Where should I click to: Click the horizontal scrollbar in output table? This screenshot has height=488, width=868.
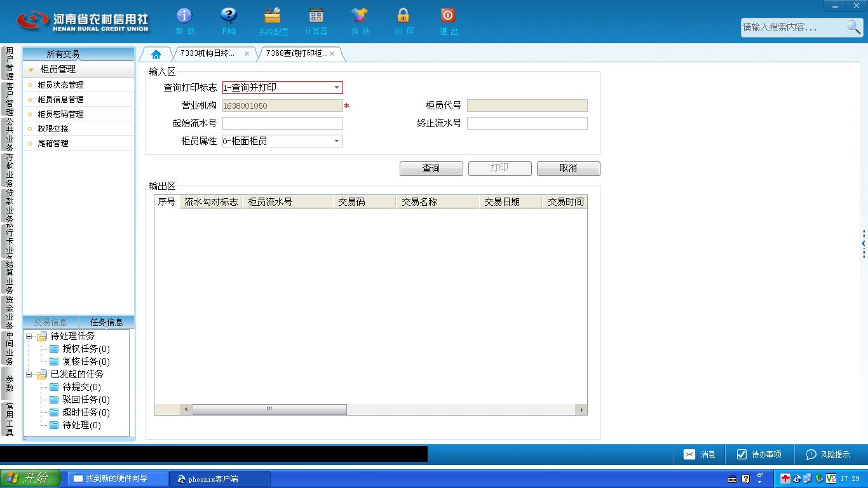point(269,409)
